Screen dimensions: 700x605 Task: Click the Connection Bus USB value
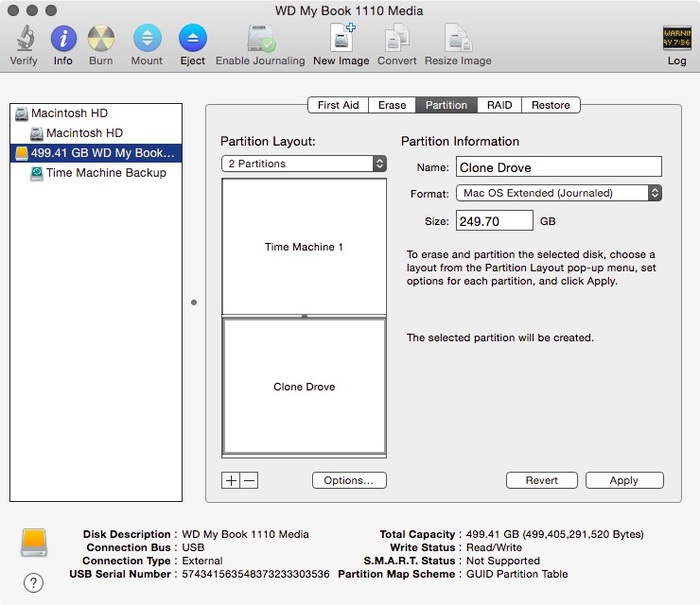click(193, 548)
